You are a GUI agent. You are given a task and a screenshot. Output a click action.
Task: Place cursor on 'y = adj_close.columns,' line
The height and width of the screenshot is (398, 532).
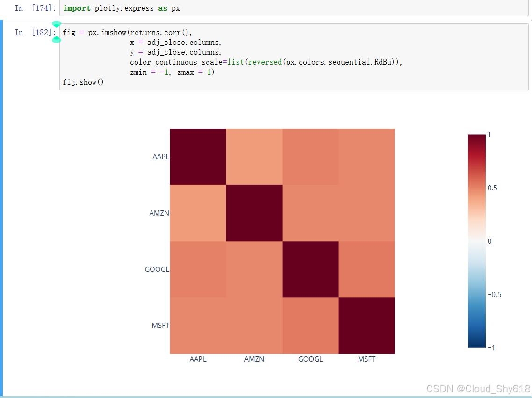[x=175, y=52]
